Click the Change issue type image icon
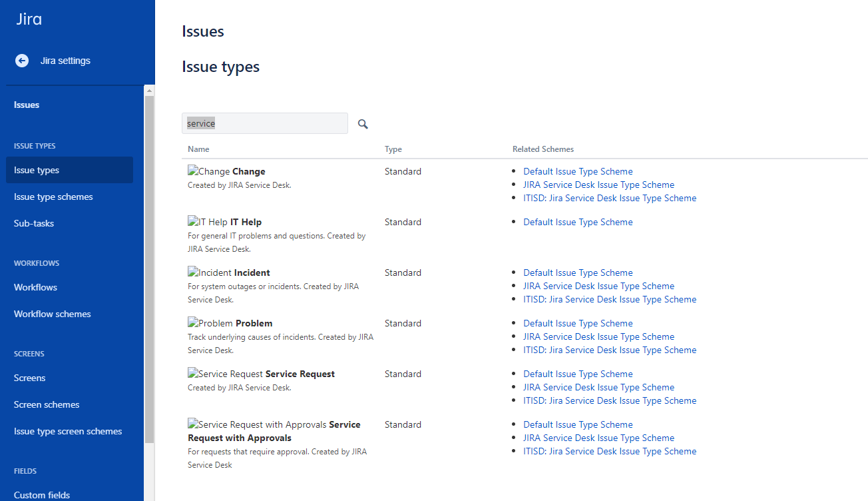This screenshot has height=501, width=868. [209, 171]
